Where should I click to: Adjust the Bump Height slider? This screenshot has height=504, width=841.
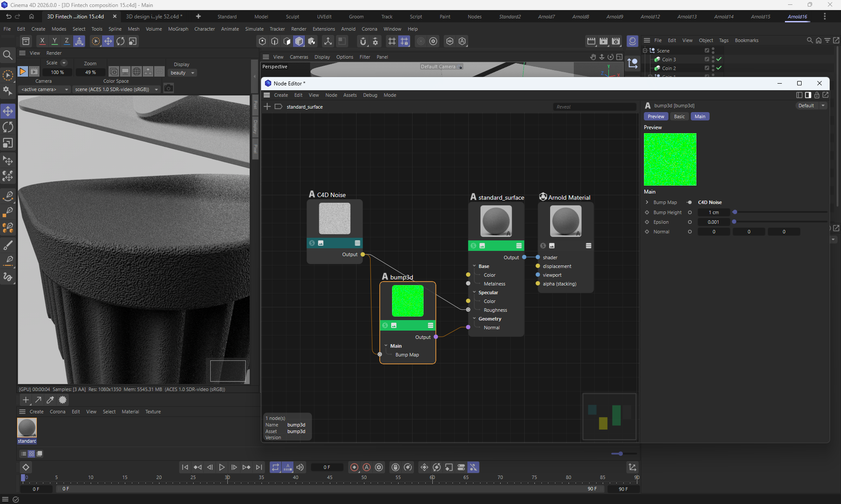pos(735,212)
